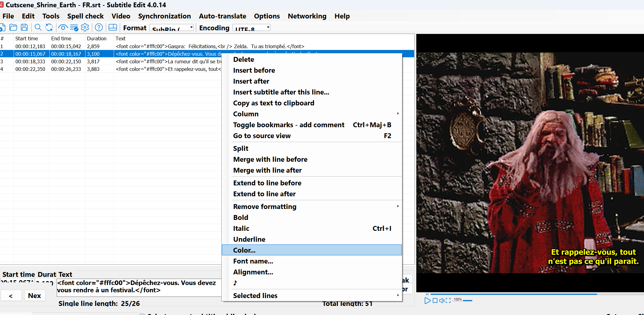The image size is (644, 315).
Task: Select Split in context menu
Action: click(312, 148)
